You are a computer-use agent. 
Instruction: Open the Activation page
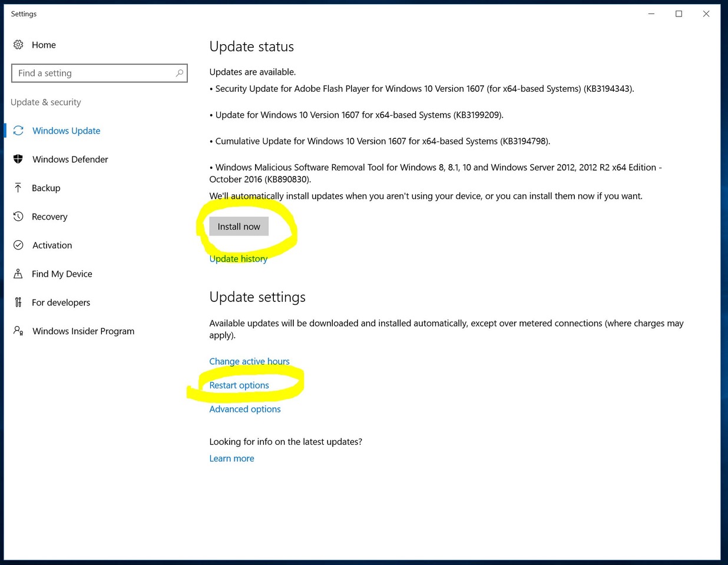tap(52, 245)
